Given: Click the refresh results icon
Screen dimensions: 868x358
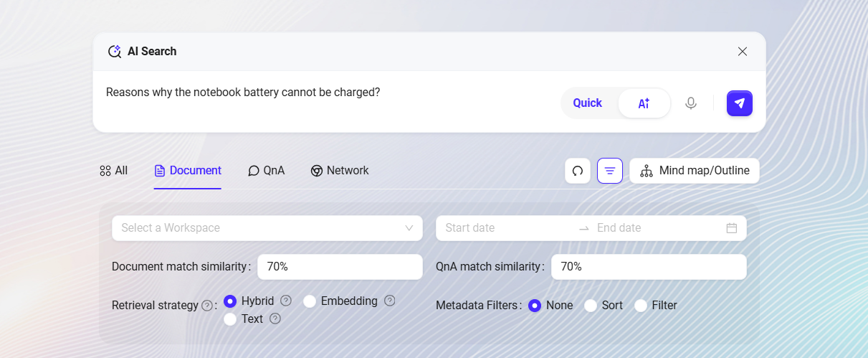Looking at the screenshot, I should 578,171.
